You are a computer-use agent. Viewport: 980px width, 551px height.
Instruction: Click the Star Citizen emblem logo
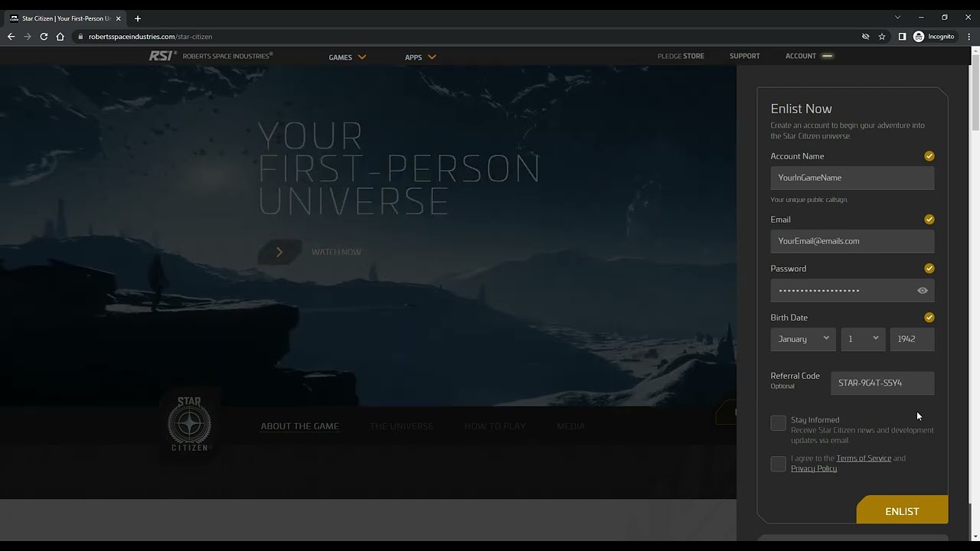tap(189, 424)
